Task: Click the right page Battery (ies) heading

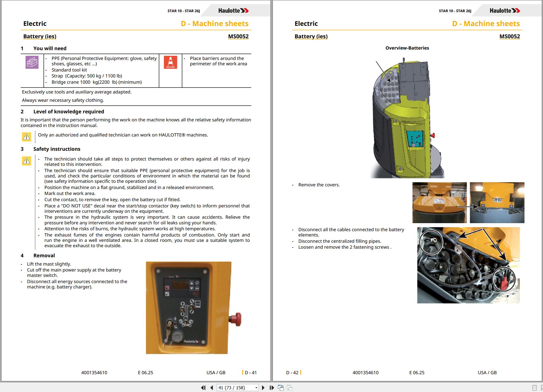Action: [311, 36]
